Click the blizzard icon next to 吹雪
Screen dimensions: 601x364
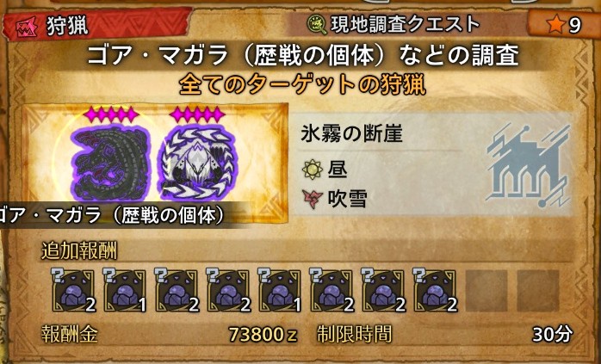[x=313, y=199]
